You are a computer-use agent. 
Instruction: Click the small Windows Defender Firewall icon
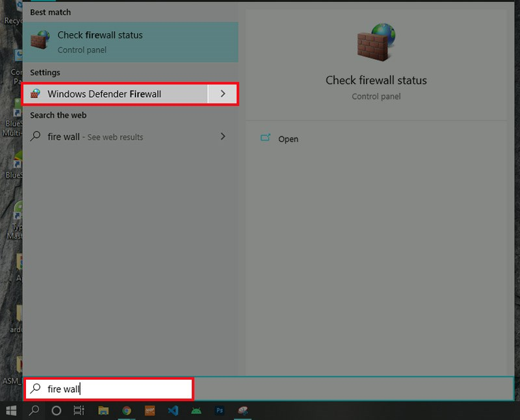click(36, 94)
